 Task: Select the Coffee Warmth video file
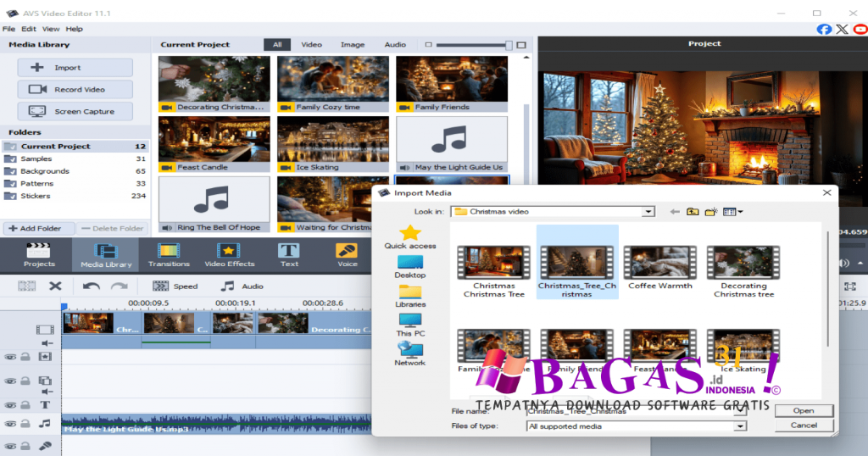(659, 268)
